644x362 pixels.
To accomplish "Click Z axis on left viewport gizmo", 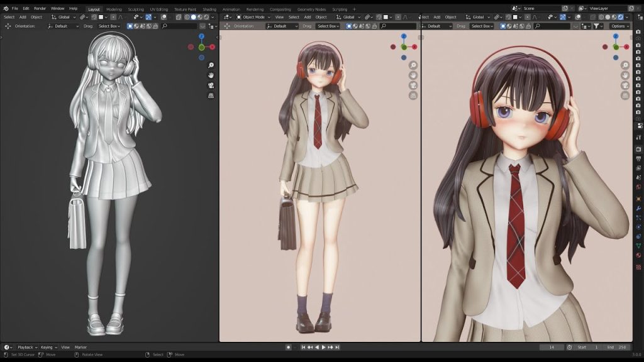I will tap(201, 36).
